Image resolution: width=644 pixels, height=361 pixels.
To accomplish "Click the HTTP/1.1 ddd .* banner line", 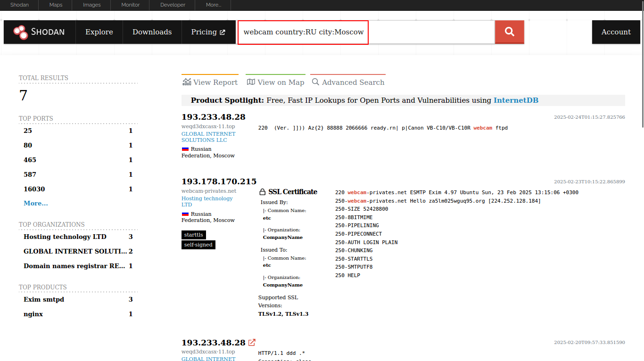I will coord(282,353).
